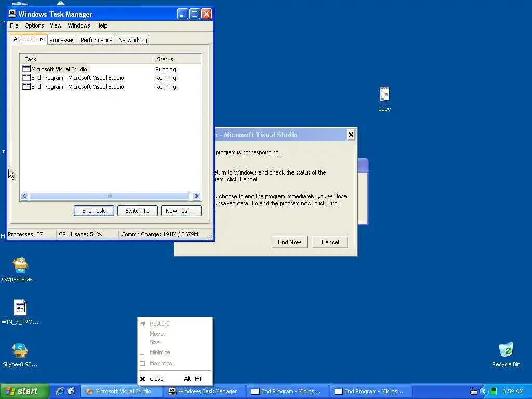Image resolution: width=532 pixels, height=399 pixels.
Task: Choose Size in the context menu
Action: pos(175,342)
